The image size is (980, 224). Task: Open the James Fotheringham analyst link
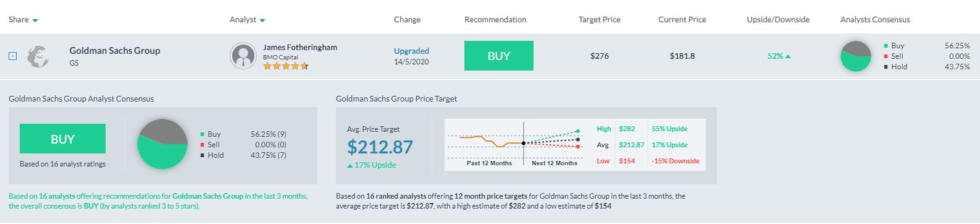[x=299, y=47]
